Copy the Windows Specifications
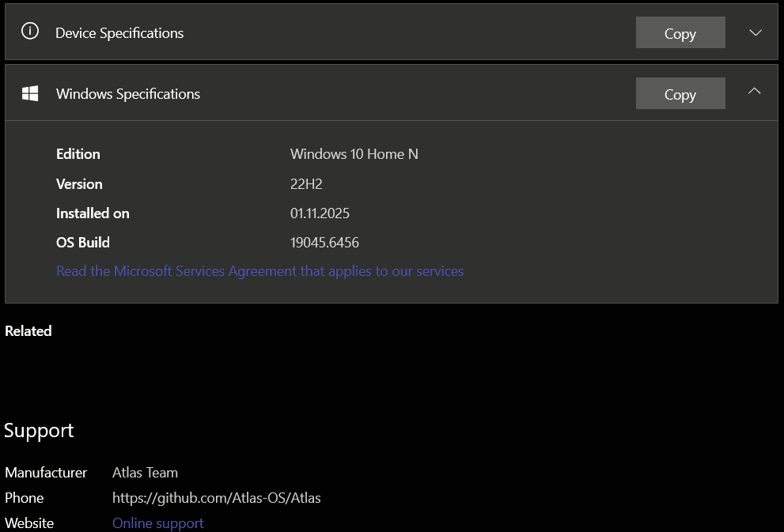This screenshot has height=532, width=784. (680, 94)
